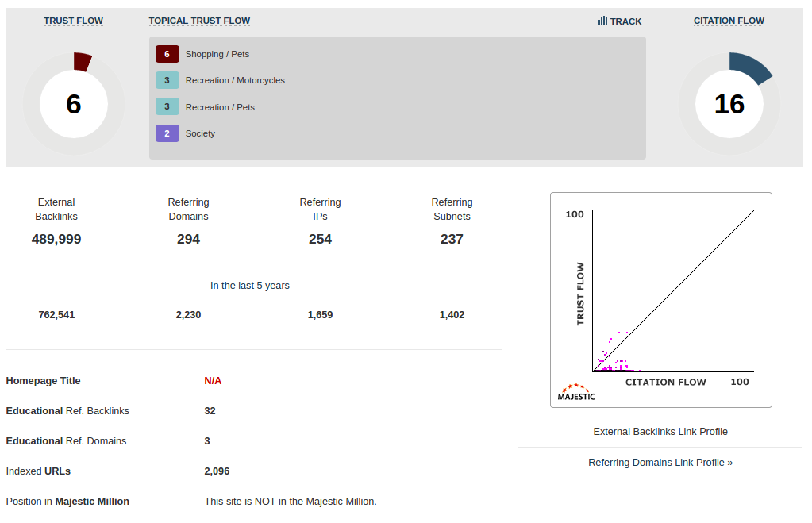Click the Referring Domains count 294
The image size is (812, 523).
pos(188,239)
